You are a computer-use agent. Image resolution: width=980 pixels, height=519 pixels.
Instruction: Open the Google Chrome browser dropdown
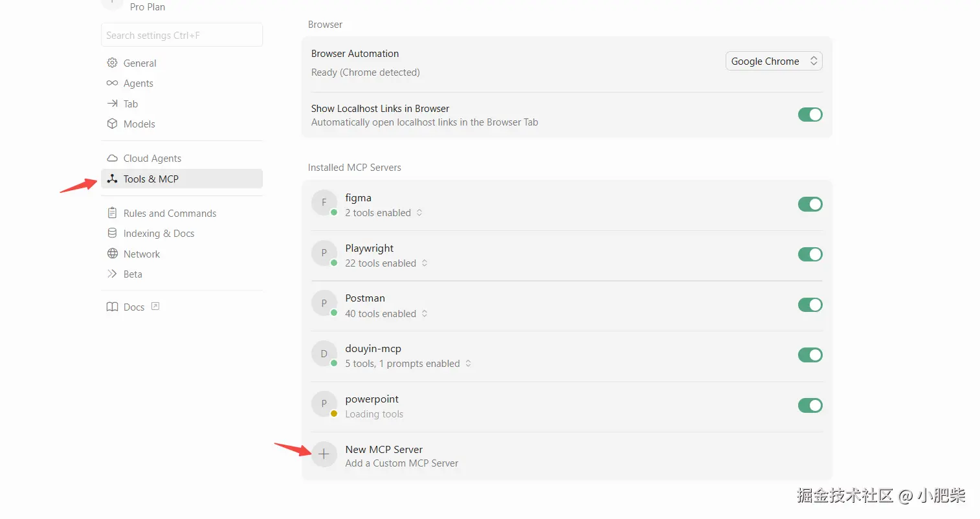click(774, 61)
